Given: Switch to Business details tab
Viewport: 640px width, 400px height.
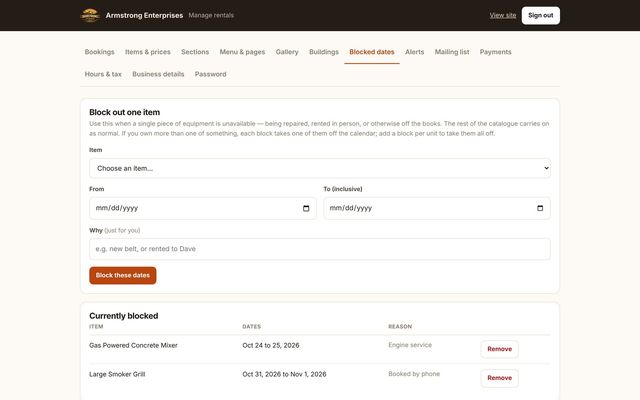Looking at the screenshot, I should pos(158,74).
